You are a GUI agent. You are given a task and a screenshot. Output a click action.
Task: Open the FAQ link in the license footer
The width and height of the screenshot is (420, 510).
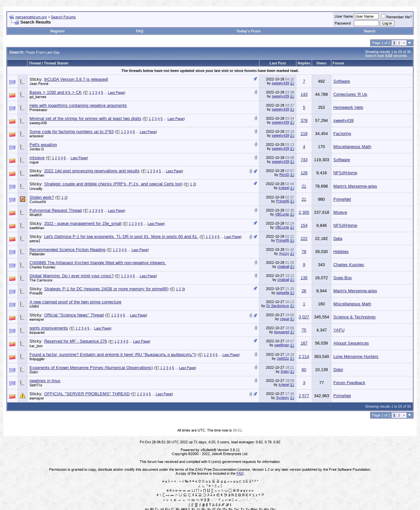coord(240,473)
